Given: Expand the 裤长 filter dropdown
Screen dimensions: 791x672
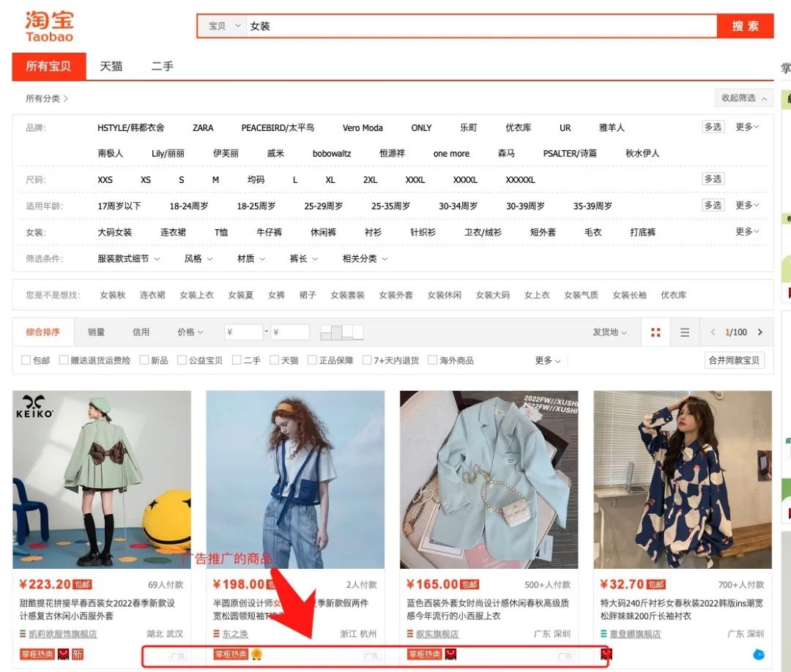Looking at the screenshot, I should (x=304, y=258).
